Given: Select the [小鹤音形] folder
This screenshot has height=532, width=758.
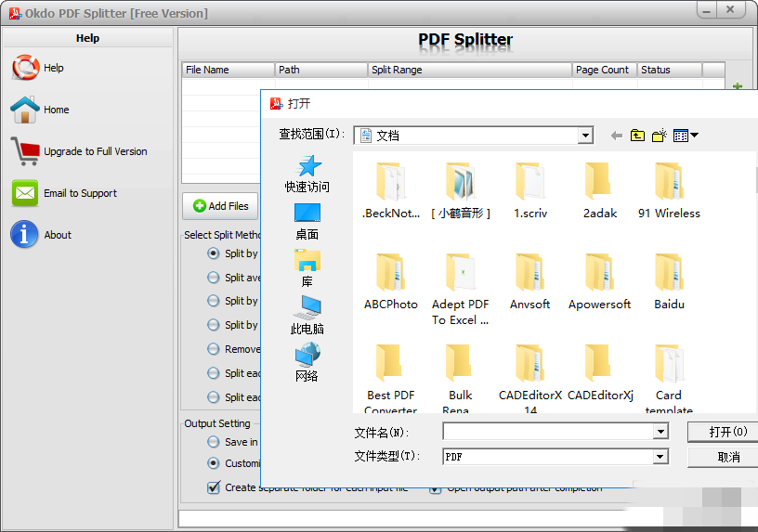Looking at the screenshot, I should click(x=460, y=191).
